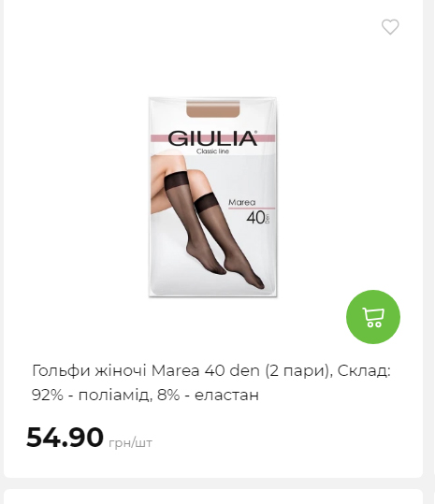Image resolution: width=435 pixels, height=504 pixels.
Task: Click the GIULIA logo on the package
Action: pos(212,138)
